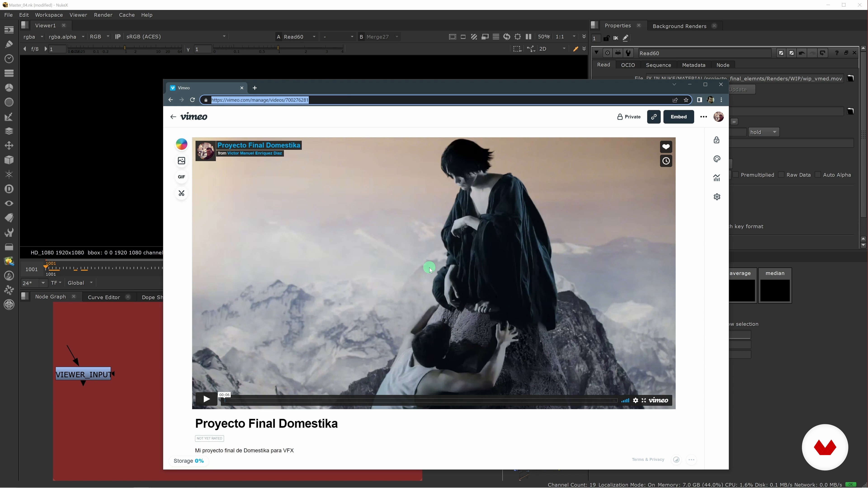The width and height of the screenshot is (868, 488).
Task: Click the Embed button on Vimeo
Action: point(678,117)
